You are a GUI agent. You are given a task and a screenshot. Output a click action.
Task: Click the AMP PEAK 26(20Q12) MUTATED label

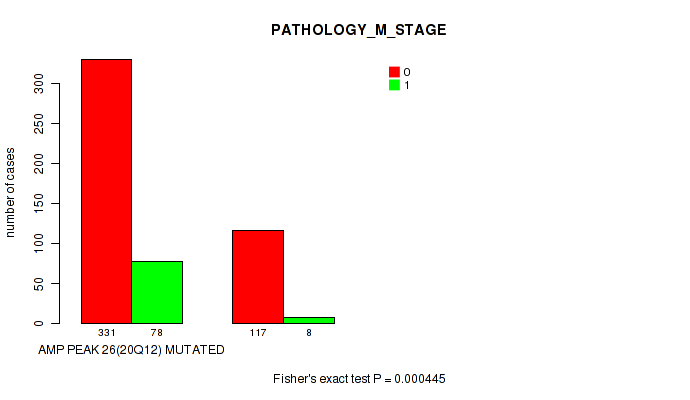[131, 350]
